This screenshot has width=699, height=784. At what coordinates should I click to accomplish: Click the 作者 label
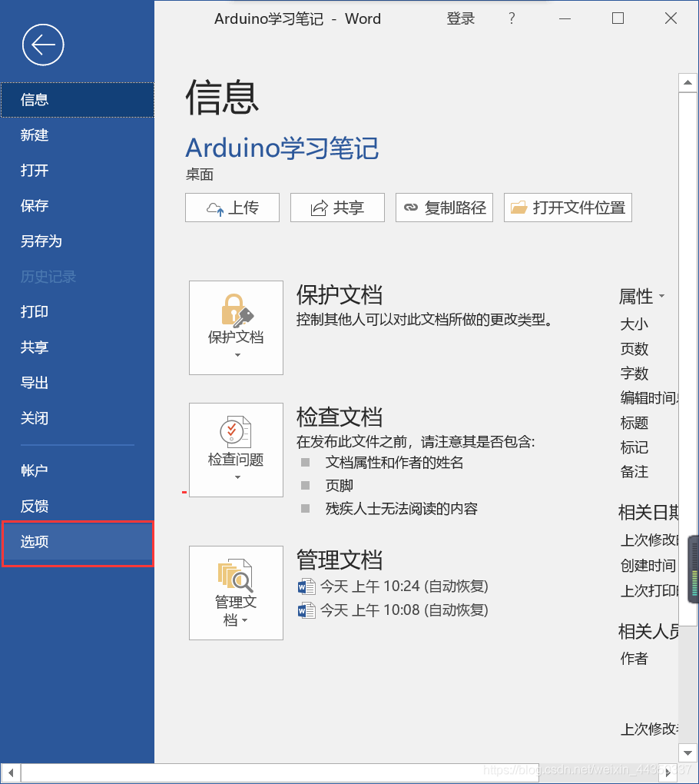point(634,659)
